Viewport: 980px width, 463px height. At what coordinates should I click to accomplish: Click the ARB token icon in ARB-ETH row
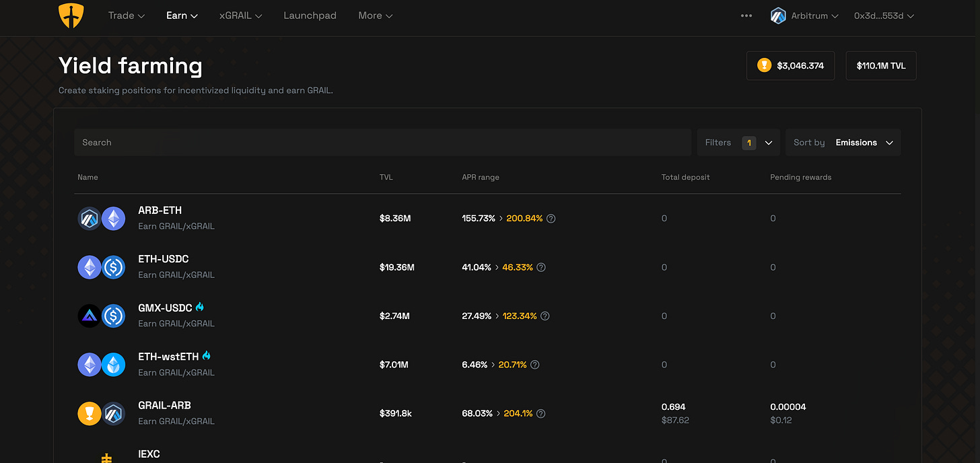(x=89, y=219)
